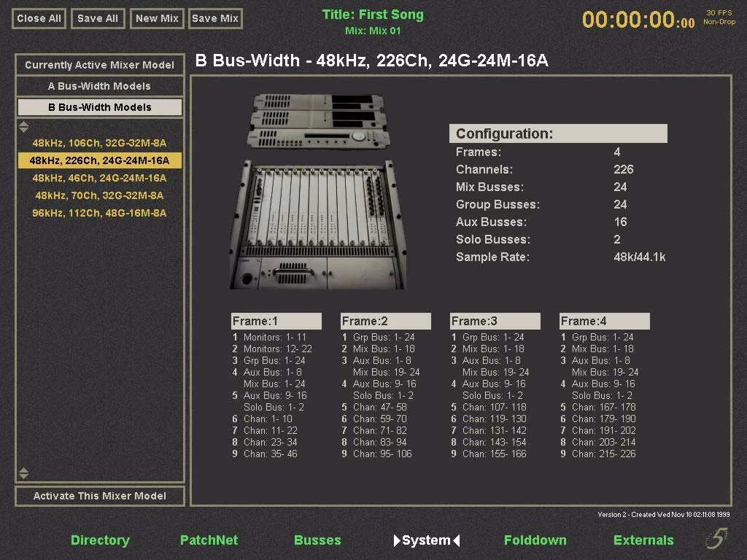The image size is (747, 560).
Task: Click Frame 2 row Chan: 95- 106
Action: pos(377,454)
